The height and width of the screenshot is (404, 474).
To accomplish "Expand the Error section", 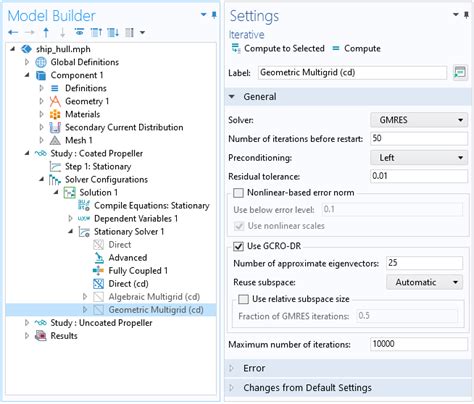I will tap(232, 368).
